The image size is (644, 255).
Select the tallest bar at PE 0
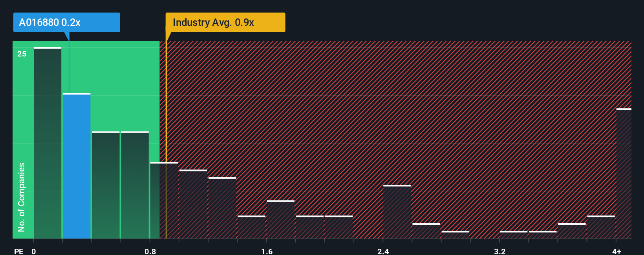point(48,143)
